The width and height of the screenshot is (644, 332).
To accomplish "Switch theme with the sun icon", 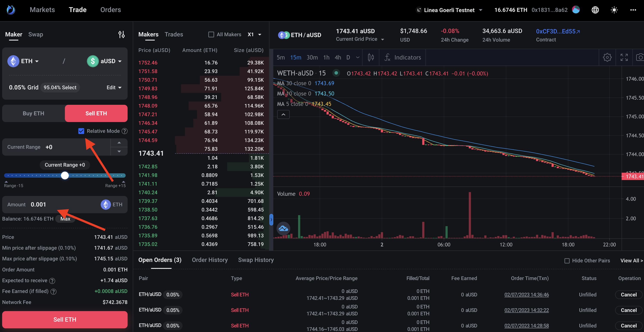I will pos(614,10).
